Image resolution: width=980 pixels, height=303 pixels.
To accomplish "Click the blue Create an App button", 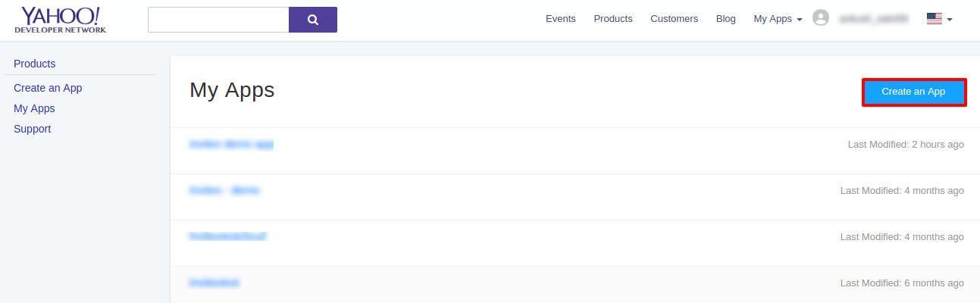I will (x=913, y=92).
